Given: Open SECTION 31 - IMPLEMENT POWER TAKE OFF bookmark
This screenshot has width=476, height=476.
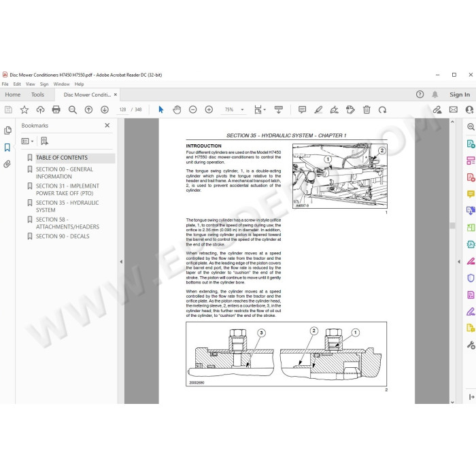Looking at the screenshot, I should coord(67,190).
